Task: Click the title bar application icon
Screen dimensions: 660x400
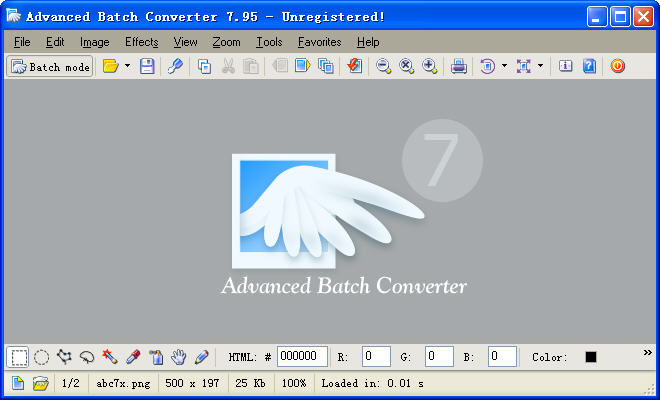Action: tap(13, 16)
